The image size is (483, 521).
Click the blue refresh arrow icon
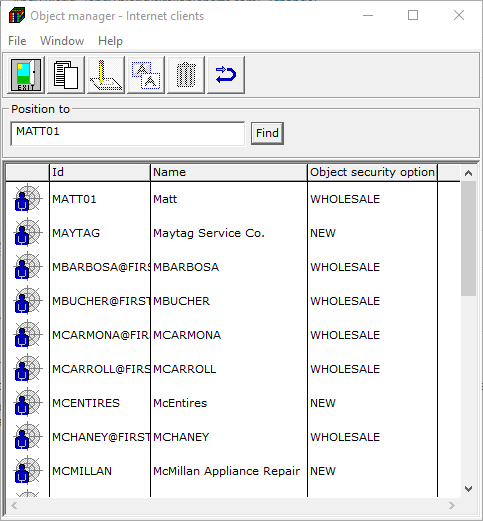[226, 75]
